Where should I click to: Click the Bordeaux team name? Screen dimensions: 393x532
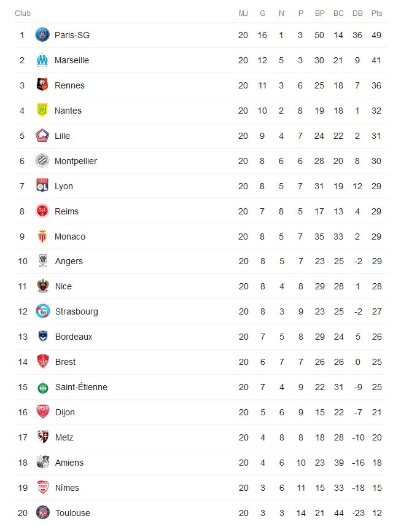(x=74, y=337)
